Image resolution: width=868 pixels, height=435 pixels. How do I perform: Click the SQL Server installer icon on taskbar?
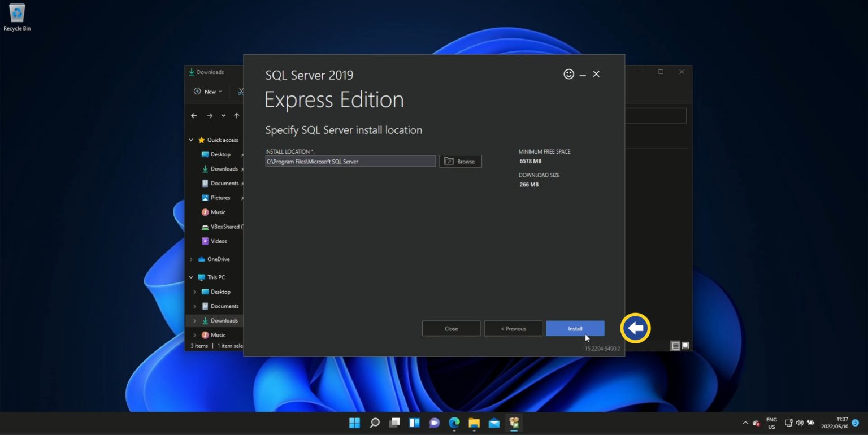coord(513,423)
